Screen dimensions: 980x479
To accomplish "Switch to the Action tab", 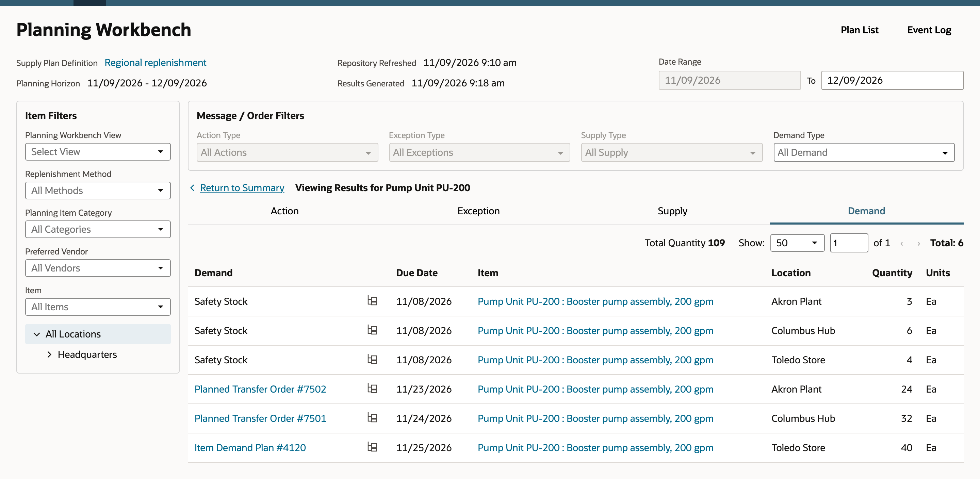I will (284, 211).
